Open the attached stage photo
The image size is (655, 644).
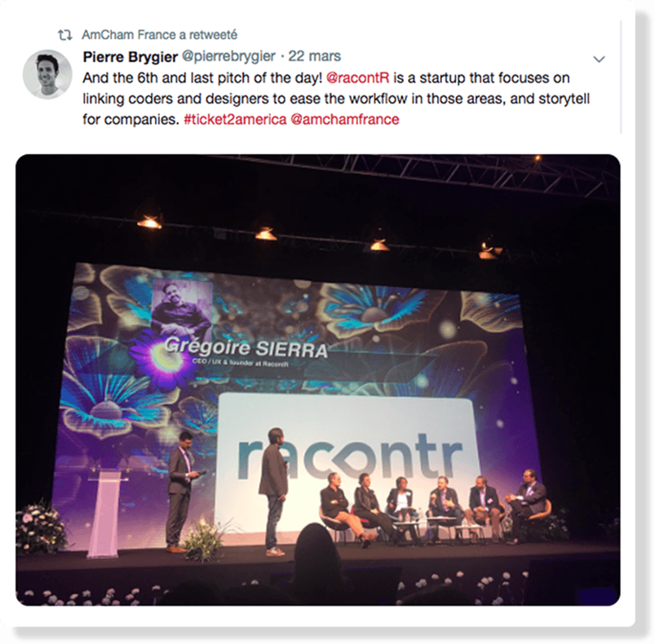tap(318, 380)
